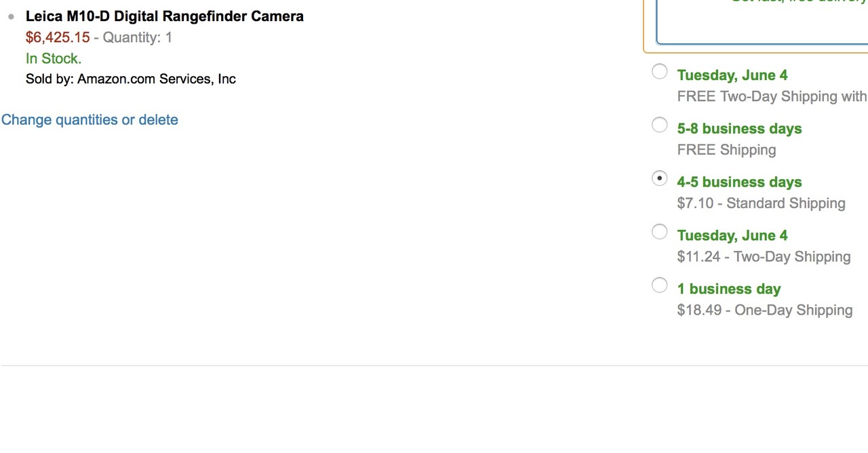The image size is (868, 453).
Task: Click the '4-5 business days' heading text
Action: tap(739, 182)
